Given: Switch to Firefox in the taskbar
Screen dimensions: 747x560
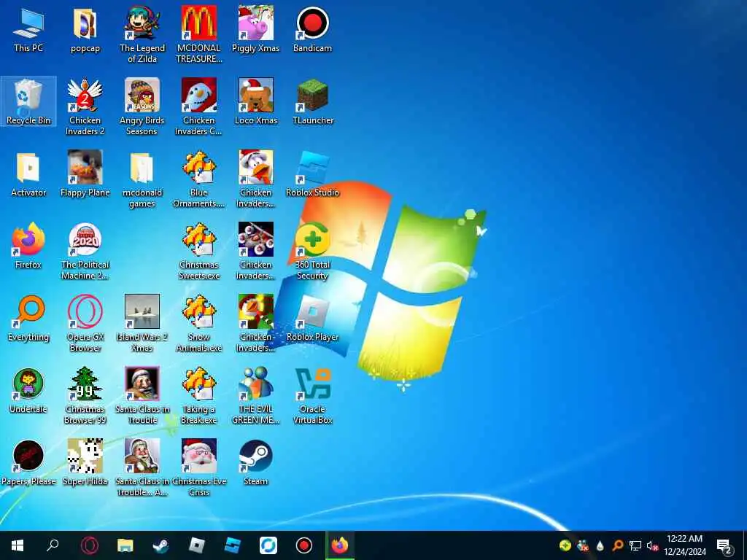Looking at the screenshot, I should pyautogui.click(x=340, y=545).
